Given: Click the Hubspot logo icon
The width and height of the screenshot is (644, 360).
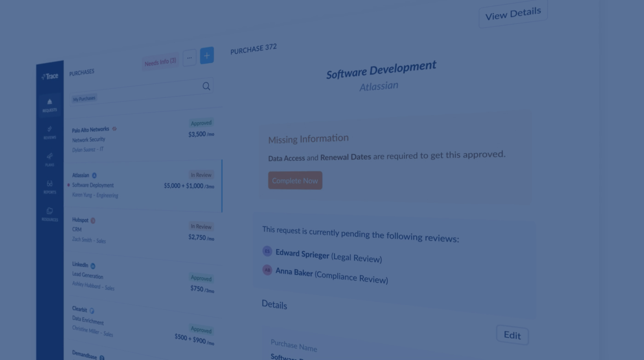Looking at the screenshot, I should point(93,221).
